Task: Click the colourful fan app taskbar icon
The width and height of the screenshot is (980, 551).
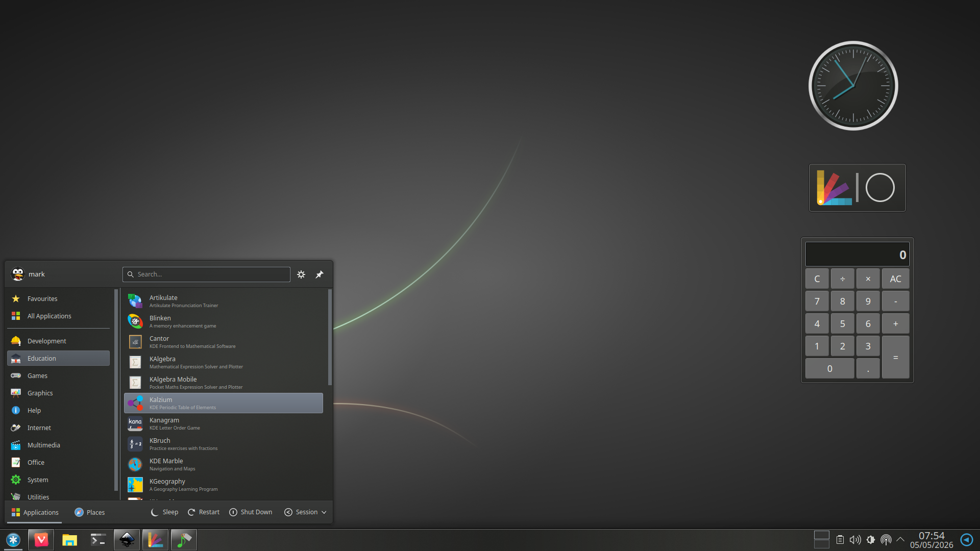Action: click(155, 540)
